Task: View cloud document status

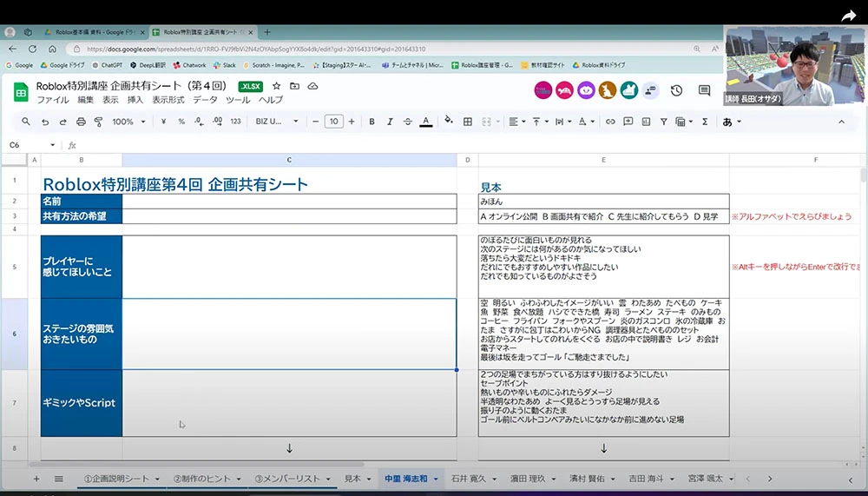Action: point(312,86)
